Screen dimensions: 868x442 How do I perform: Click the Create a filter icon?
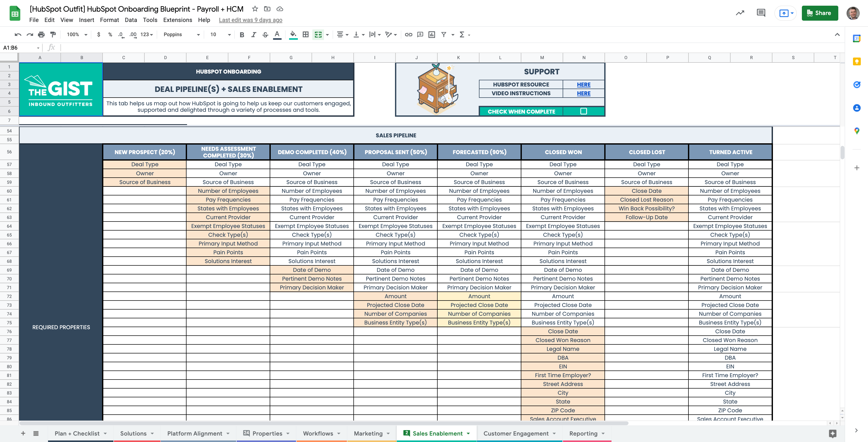coord(444,34)
